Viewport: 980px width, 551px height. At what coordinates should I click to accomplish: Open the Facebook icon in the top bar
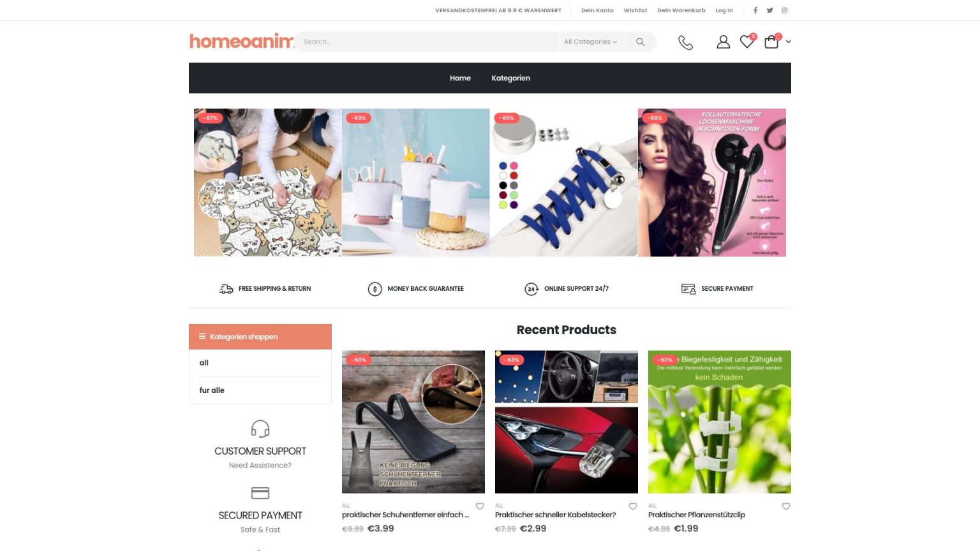pyautogui.click(x=755, y=10)
